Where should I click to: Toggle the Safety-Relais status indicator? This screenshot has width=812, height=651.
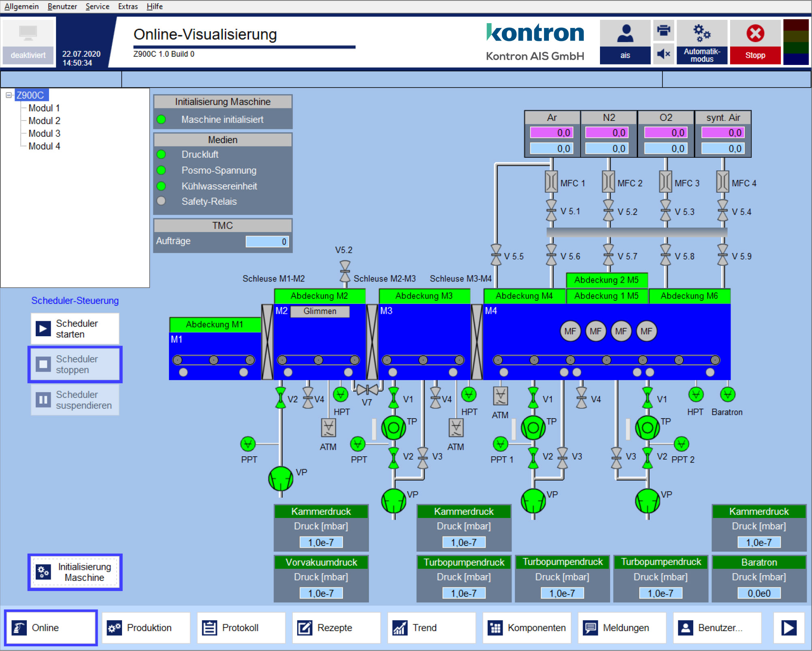161,201
